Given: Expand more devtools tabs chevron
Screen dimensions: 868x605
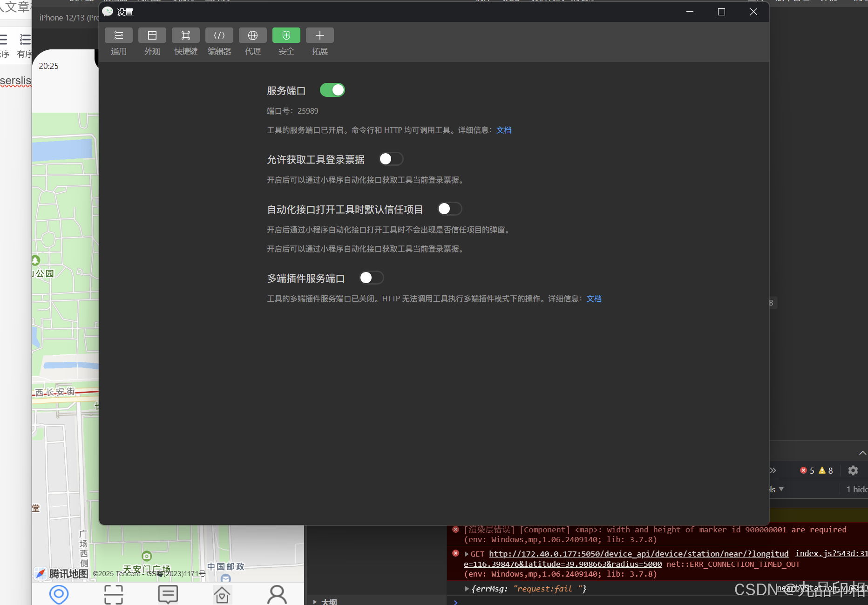Looking at the screenshot, I should click(x=773, y=470).
